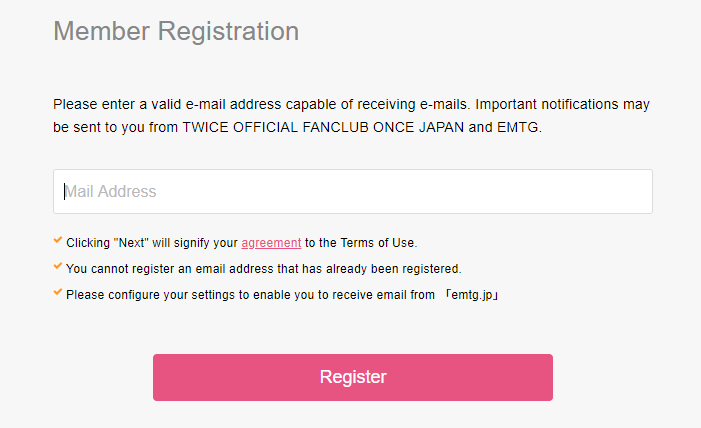
Task: Click the "Terms of Use" text
Action: coord(381,243)
